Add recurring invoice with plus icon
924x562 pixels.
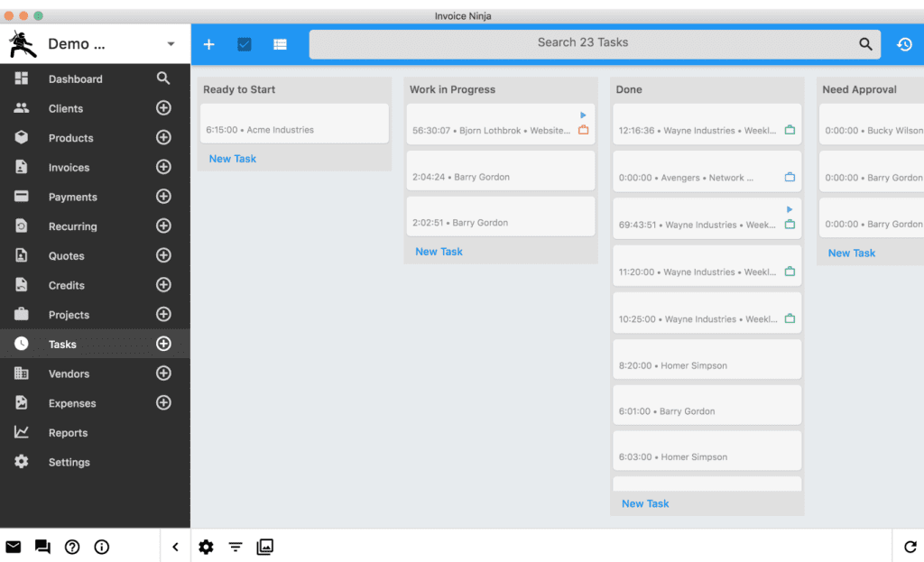coord(163,226)
